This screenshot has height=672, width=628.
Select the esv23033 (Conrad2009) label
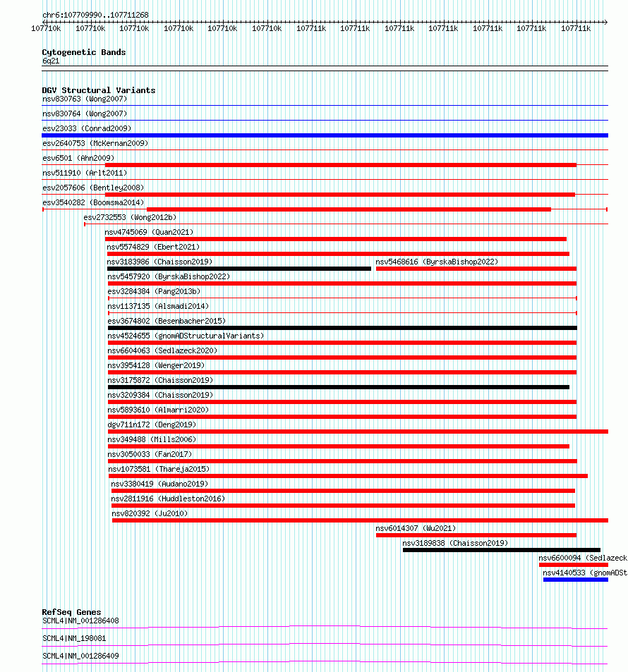click(x=87, y=128)
